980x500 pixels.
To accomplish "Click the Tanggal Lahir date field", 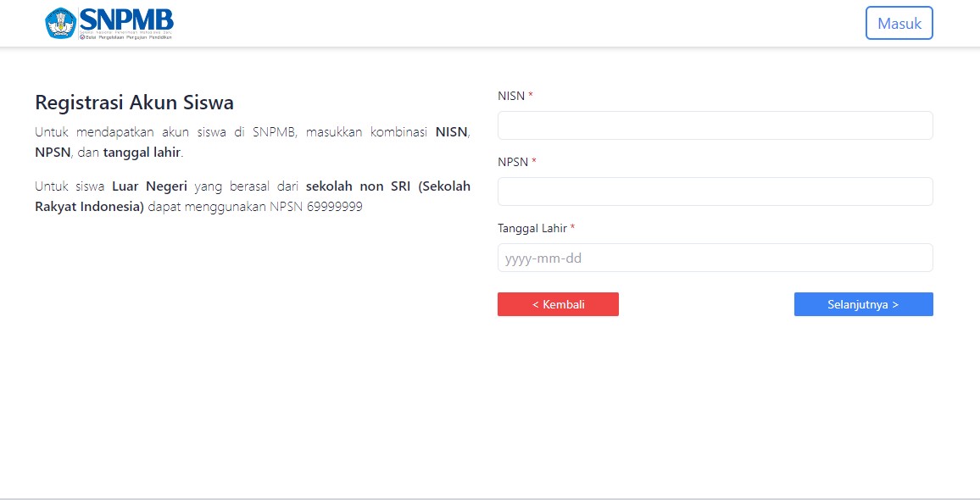I will pyautogui.click(x=715, y=258).
